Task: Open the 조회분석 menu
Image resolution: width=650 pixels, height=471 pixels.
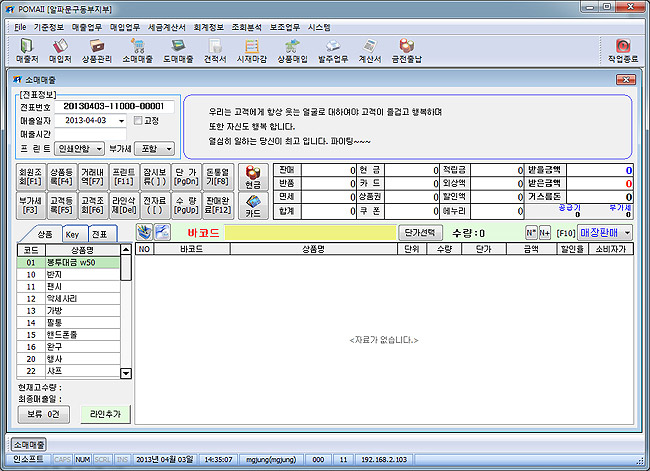Action: (247, 27)
